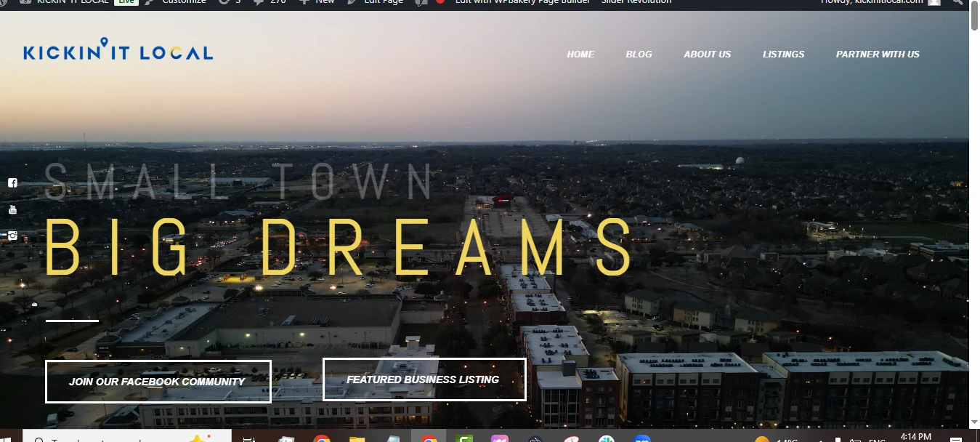Screen dimensions: 980x442
Task: Go to the Blog page
Action: [x=639, y=55]
